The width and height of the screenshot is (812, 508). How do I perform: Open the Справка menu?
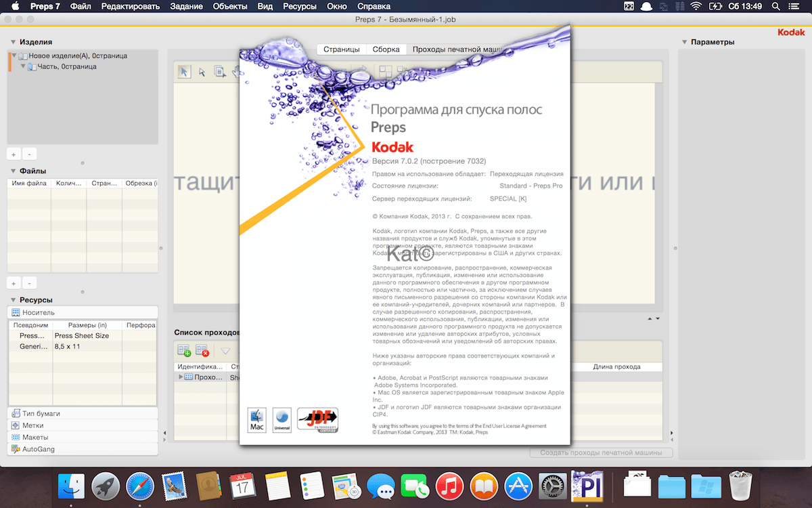coord(374,6)
